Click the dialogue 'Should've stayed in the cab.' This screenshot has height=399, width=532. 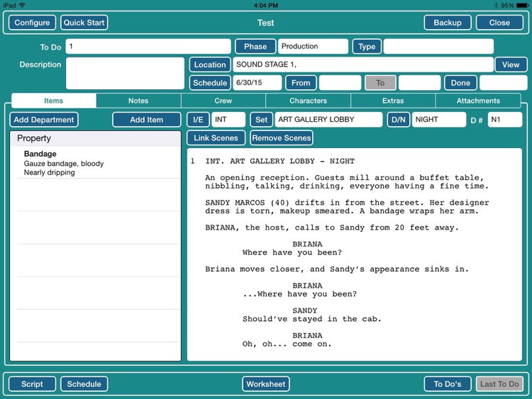pyautogui.click(x=312, y=319)
